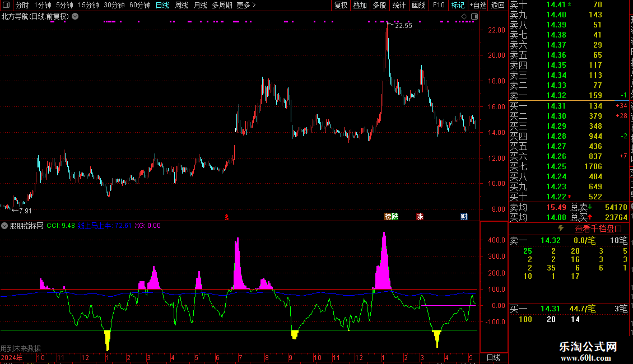This screenshot has width=633, height=364.
Task: Toggle the 标记 mark button
Action: click(x=458, y=5)
